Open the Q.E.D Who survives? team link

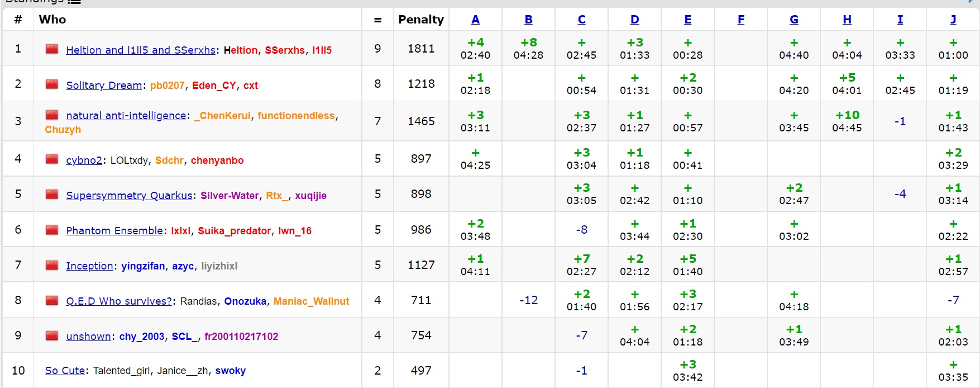point(119,301)
